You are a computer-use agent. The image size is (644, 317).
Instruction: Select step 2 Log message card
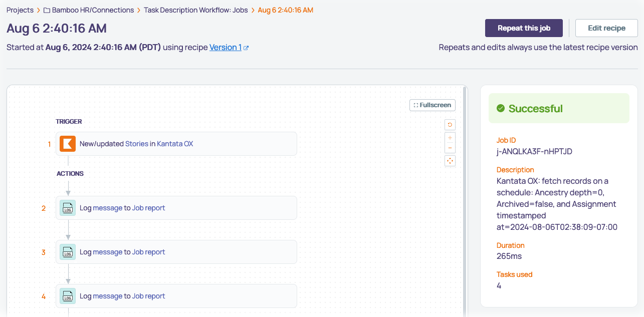(x=176, y=208)
